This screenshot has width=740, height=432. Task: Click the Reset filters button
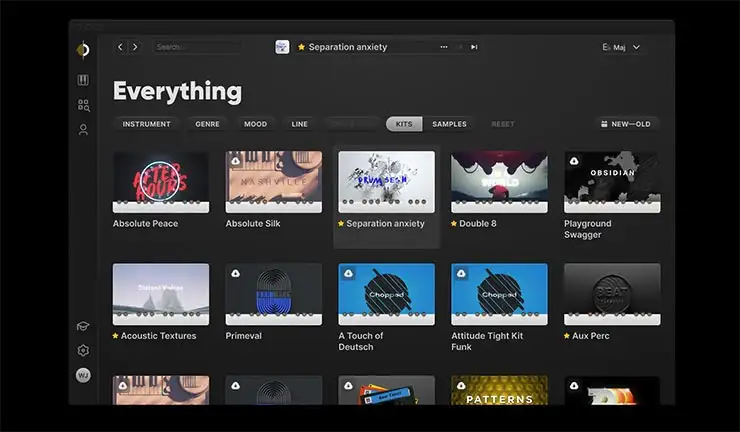pos(503,124)
